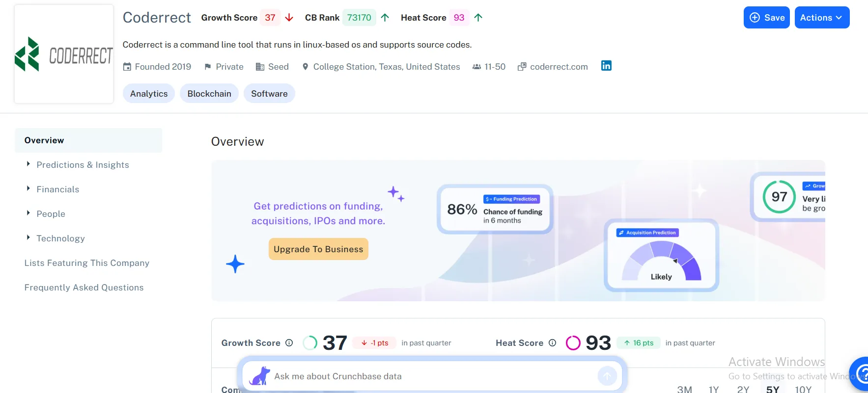The image size is (868, 393).
Task: Click the CB Rank up arrow icon
Action: coord(385,18)
